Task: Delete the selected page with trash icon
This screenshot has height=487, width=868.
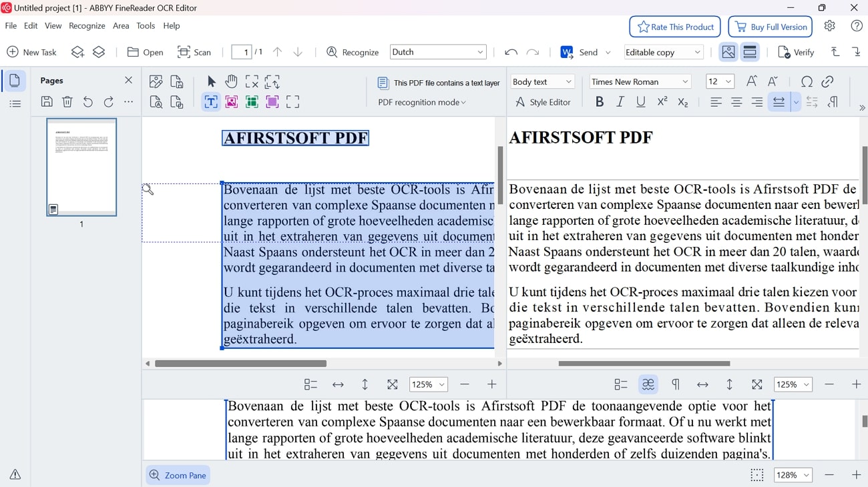Action: point(67,102)
